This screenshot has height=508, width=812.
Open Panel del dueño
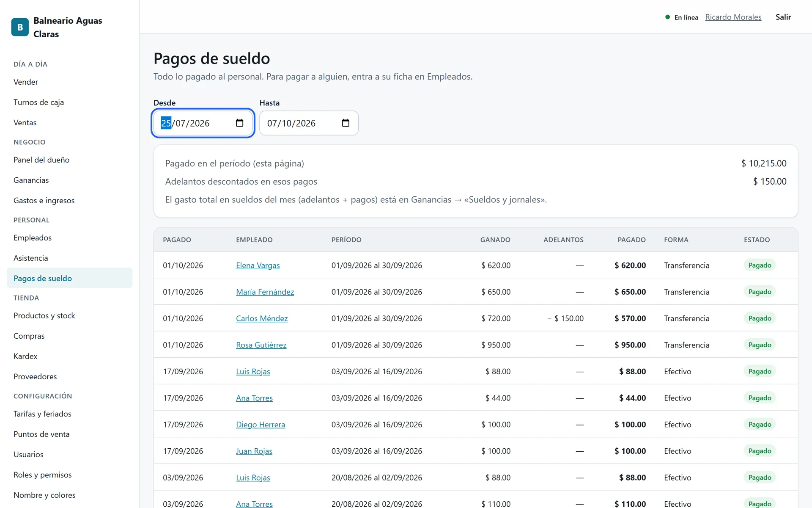[x=41, y=160]
